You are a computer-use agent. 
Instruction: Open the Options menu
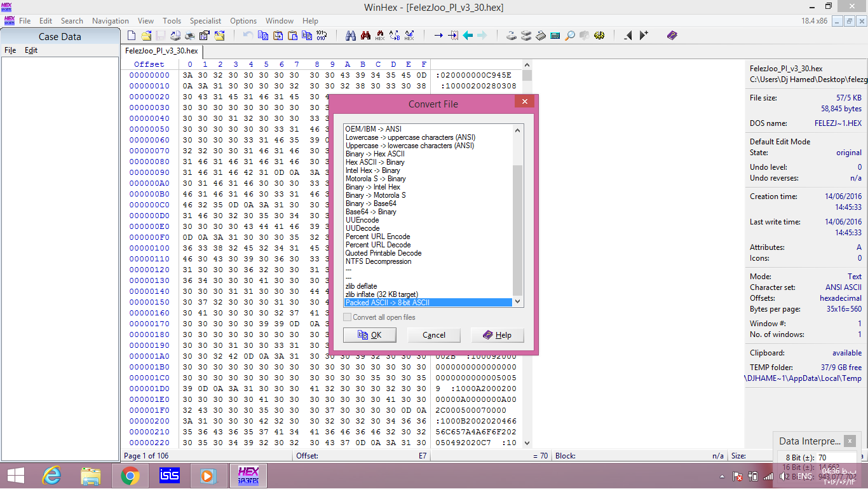(x=243, y=21)
